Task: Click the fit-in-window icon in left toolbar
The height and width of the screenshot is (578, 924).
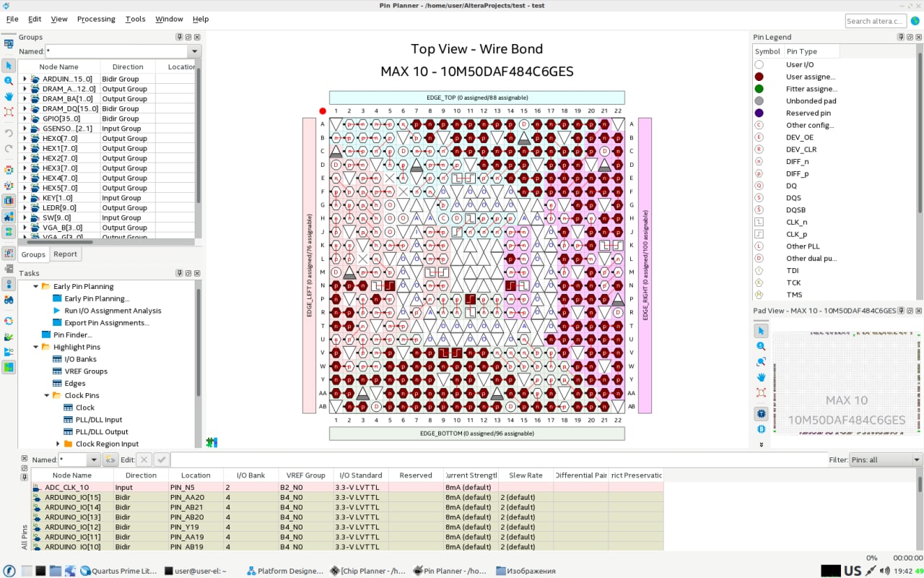Action: 9,112
